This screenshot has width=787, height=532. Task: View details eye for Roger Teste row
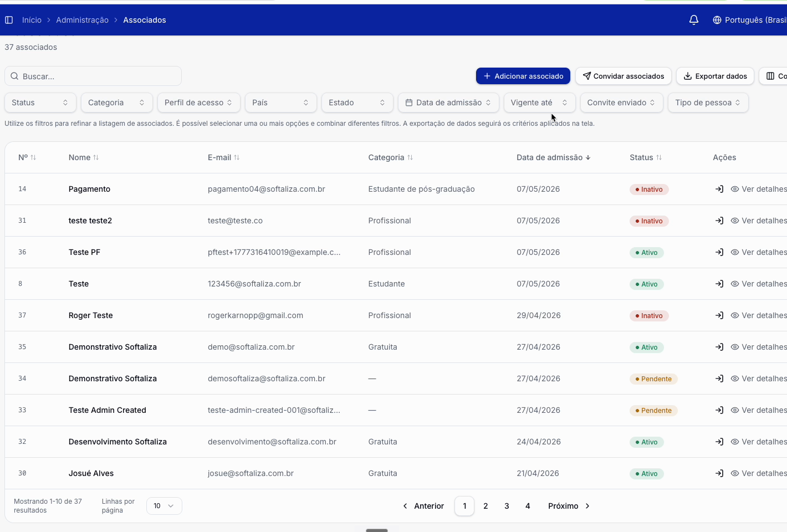tap(735, 315)
